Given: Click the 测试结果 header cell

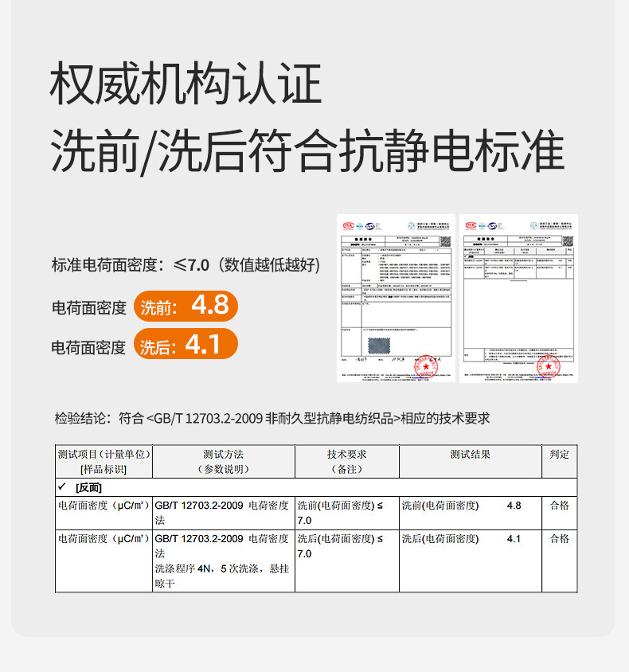Looking at the screenshot, I should pyautogui.click(x=471, y=462).
